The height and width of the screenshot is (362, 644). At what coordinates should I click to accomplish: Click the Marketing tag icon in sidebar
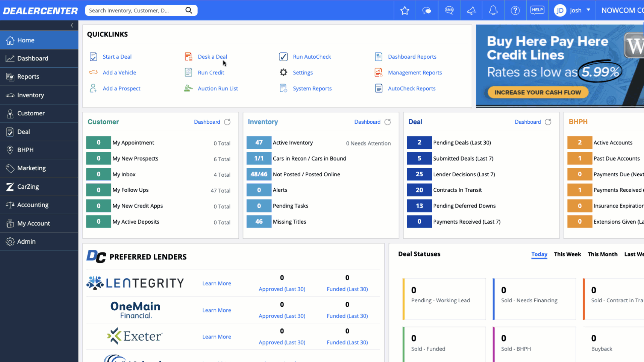[x=10, y=168]
